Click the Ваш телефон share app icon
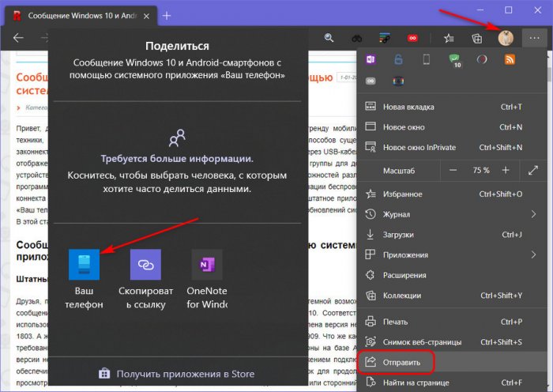This screenshot has width=553, height=392. [x=84, y=266]
